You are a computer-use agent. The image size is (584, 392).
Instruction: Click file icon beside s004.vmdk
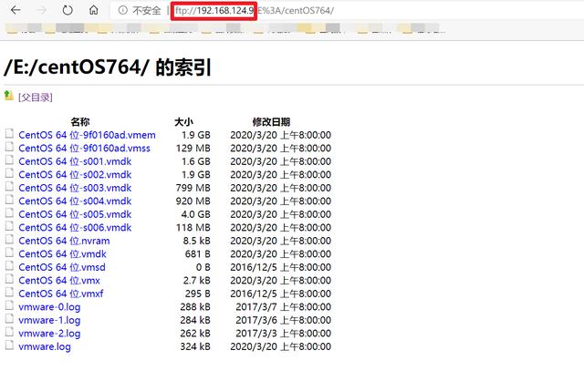pos(9,200)
